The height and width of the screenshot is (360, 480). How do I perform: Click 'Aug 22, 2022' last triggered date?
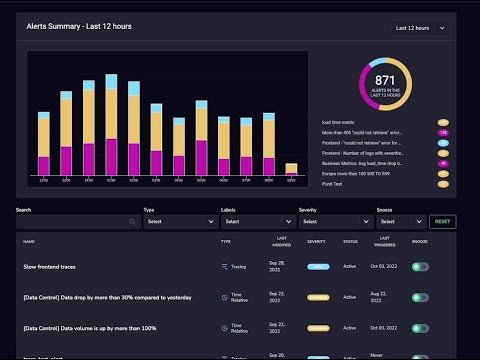(x=378, y=297)
